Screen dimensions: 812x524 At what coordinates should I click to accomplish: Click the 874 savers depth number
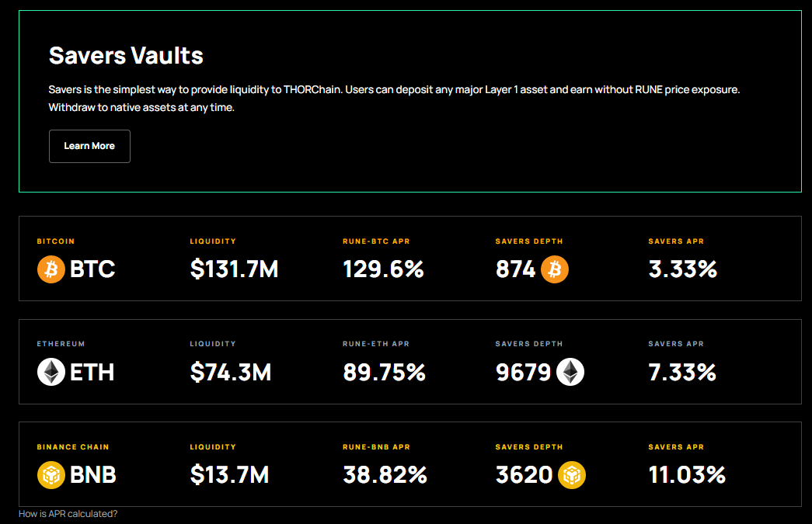515,269
